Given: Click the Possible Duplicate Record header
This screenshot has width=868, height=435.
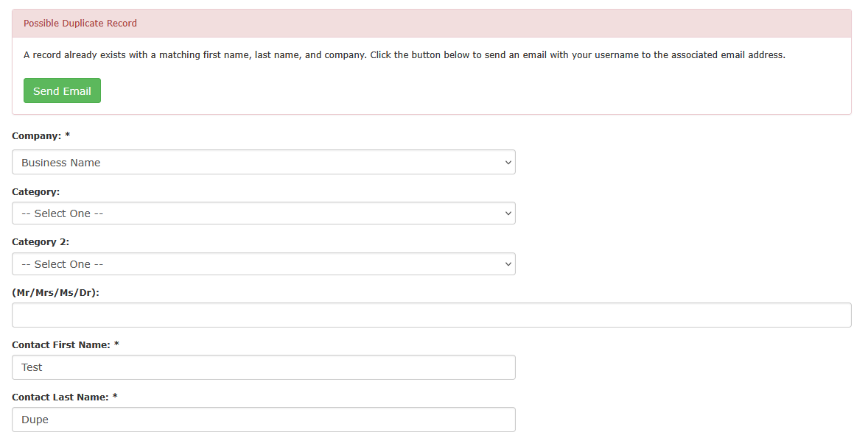Looking at the screenshot, I should click(x=80, y=23).
